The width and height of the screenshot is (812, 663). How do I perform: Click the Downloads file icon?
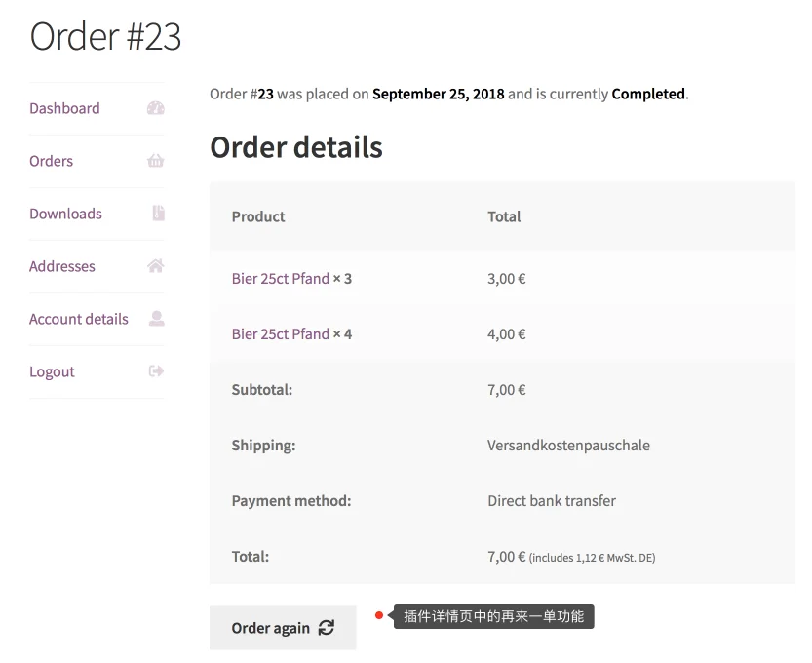[158, 214]
